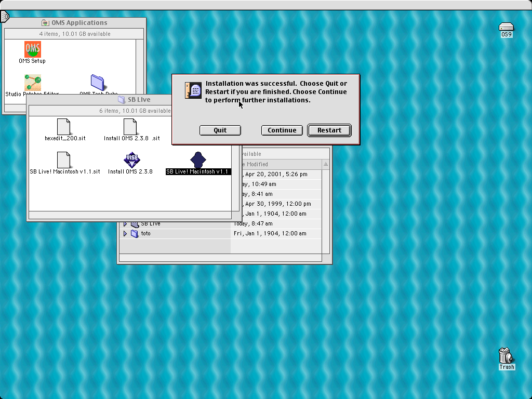Expand the toto folder disclosure triangle

click(x=125, y=233)
